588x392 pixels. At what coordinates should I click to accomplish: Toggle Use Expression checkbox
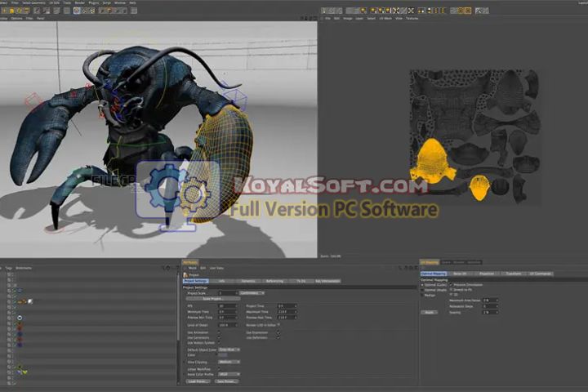coord(278,332)
